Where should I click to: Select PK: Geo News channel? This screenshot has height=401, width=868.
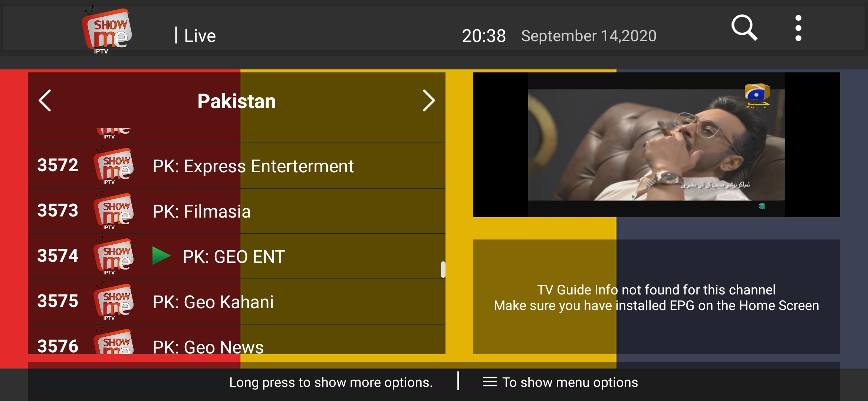(x=237, y=339)
